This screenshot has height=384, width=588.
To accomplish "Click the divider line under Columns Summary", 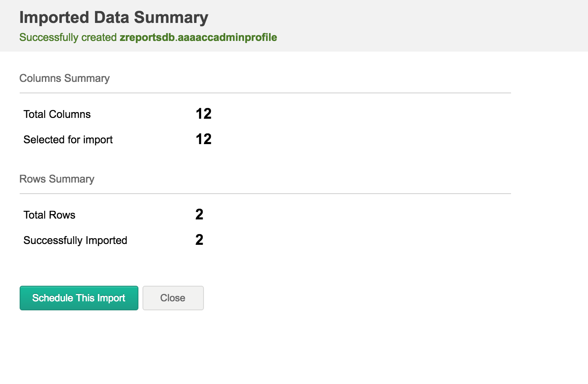I will click(265, 93).
